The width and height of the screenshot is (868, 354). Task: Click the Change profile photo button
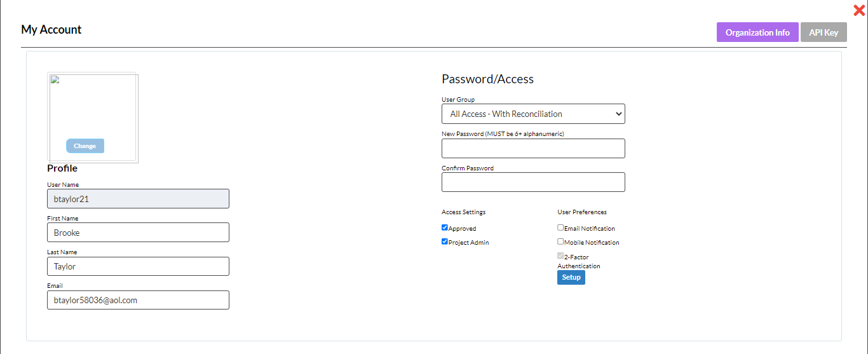85,146
